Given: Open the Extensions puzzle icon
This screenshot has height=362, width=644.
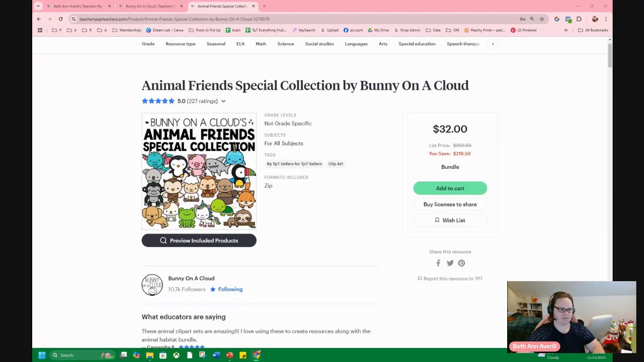Looking at the screenshot, I should click(579, 19).
